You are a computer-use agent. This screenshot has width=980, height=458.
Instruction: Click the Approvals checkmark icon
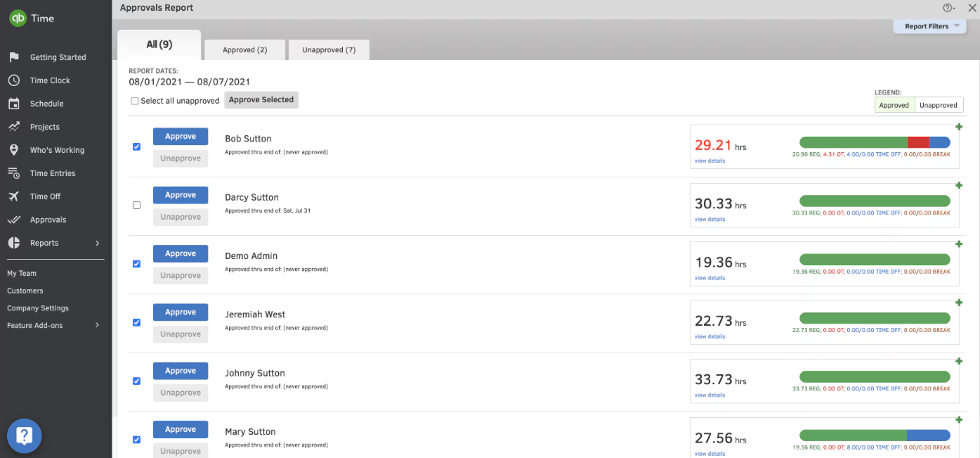(x=15, y=219)
